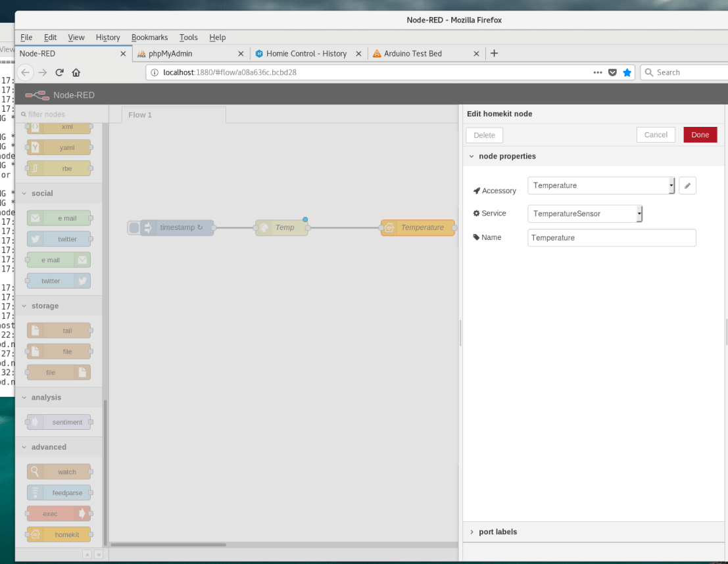Reload the current page

(59, 72)
